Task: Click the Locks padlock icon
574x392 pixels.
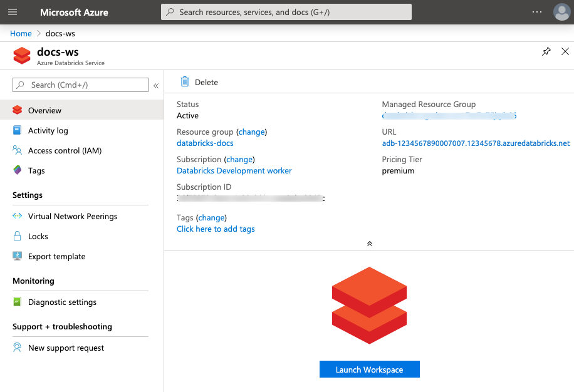Action: 18,236
